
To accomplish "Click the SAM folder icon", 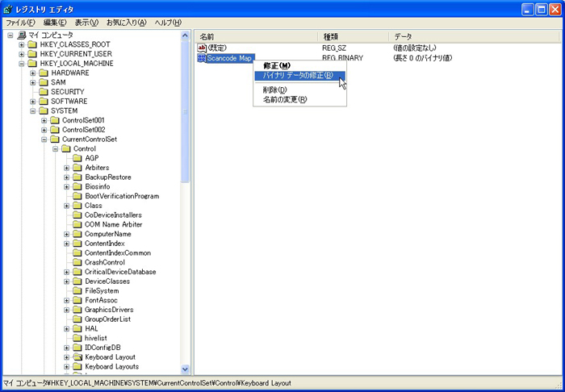I will 44,82.
